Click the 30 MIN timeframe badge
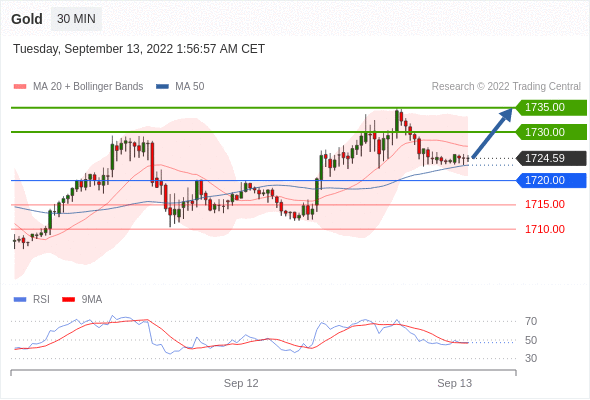Image resolution: width=590 pixels, height=400 pixels. [76, 19]
